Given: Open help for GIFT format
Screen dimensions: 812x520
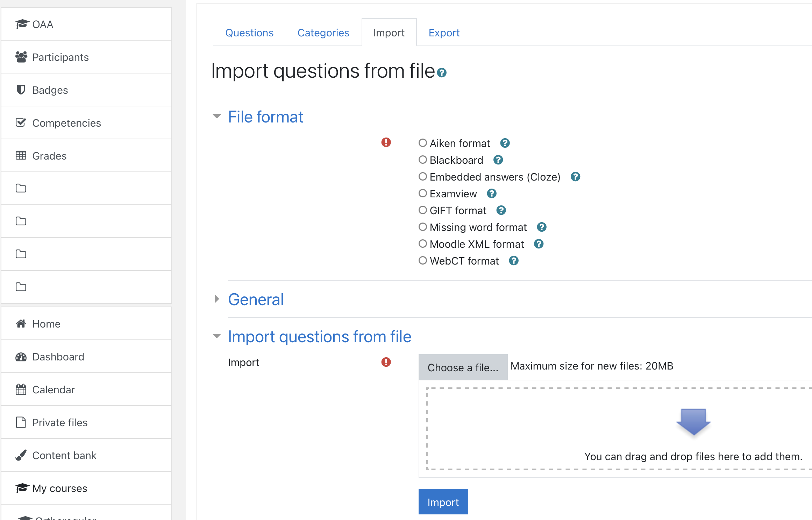Looking at the screenshot, I should pyautogui.click(x=501, y=210).
